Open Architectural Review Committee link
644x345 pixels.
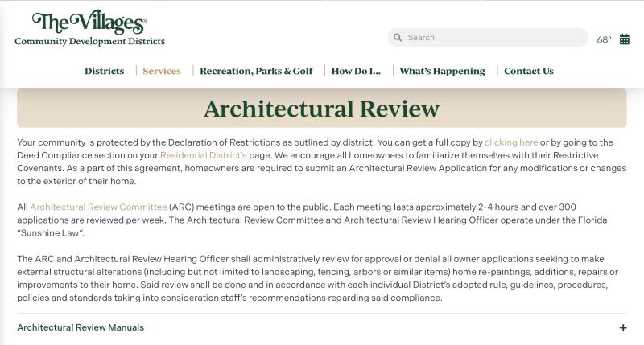click(98, 207)
